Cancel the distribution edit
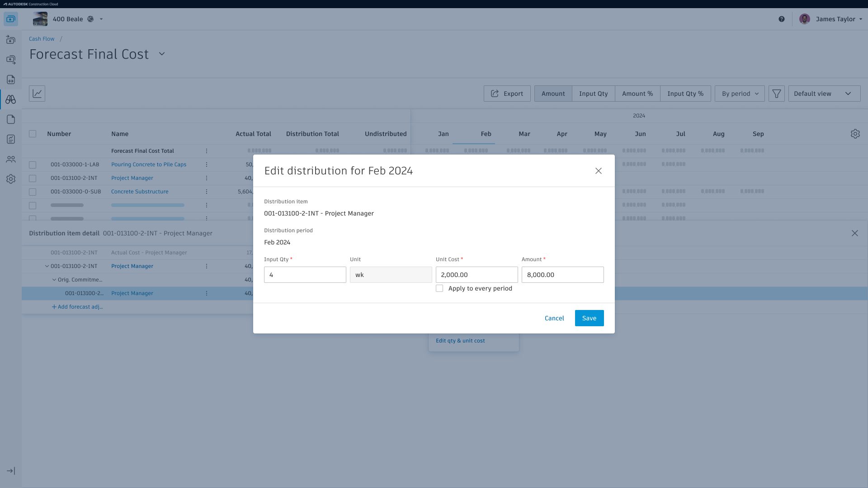The width and height of the screenshot is (868, 488). (554, 318)
